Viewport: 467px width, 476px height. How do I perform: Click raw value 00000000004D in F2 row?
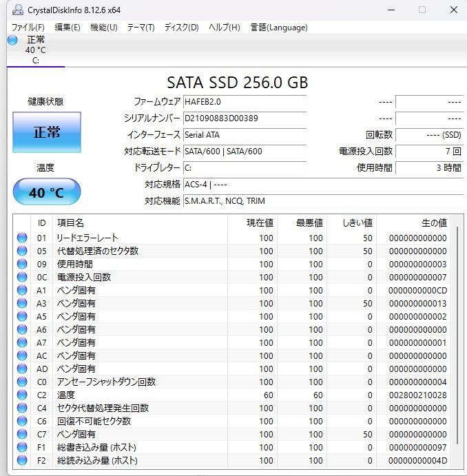click(418, 460)
